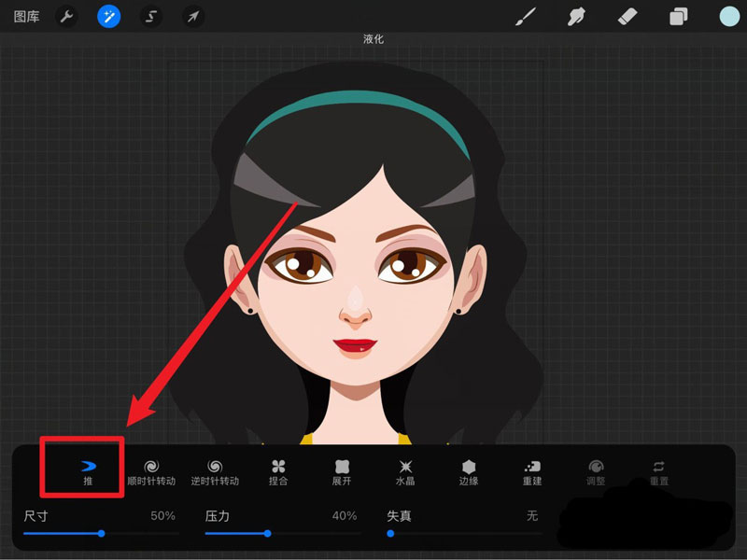Open the Brush tool panel
Screen dimensions: 747x560
pyautogui.click(x=526, y=16)
